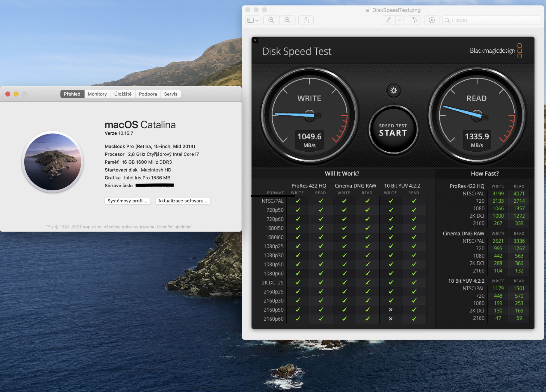546x392 pixels.
Task: Show the Markup toolbar icon in Preview
Action: (432, 20)
